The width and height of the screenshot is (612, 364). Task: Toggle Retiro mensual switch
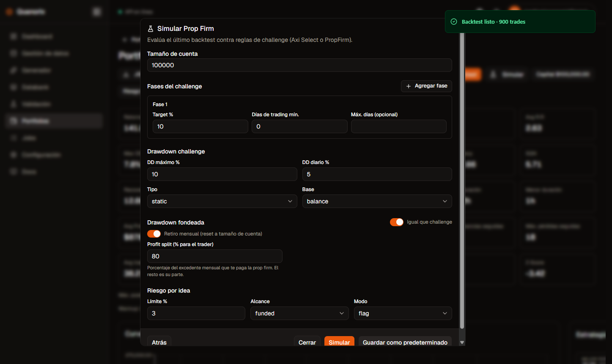point(154,234)
